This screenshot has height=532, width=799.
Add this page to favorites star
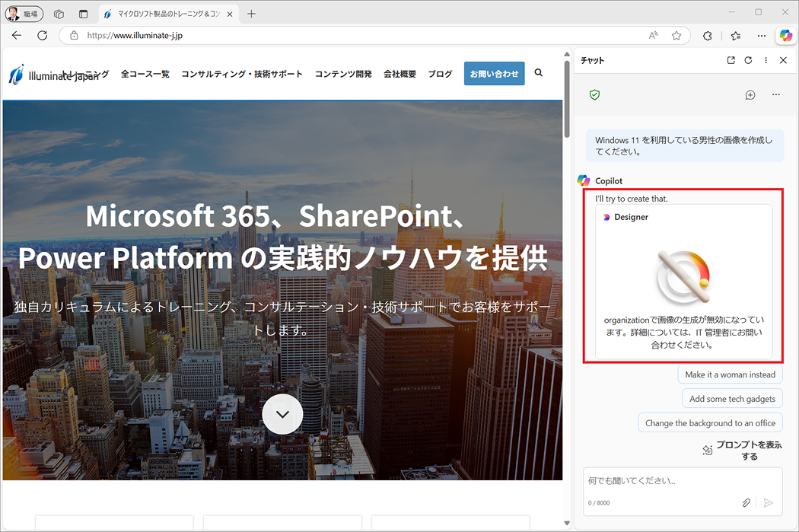pyautogui.click(x=676, y=35)
